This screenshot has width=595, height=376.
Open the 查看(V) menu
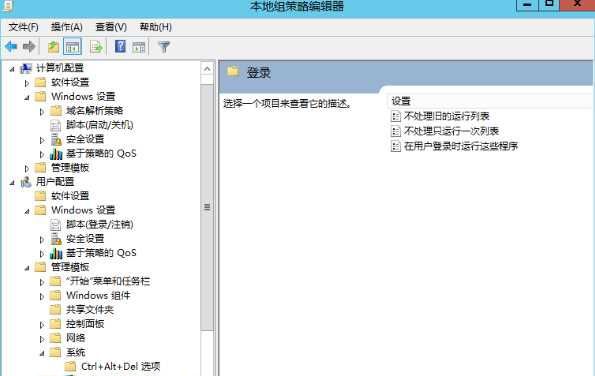pos(111,27)
